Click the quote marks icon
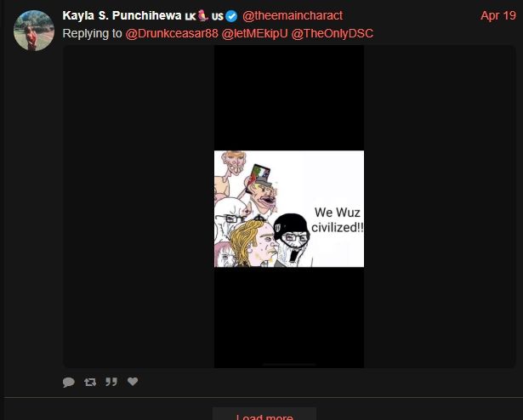Image resolution: width=523 pixels, height=420 pixels. pyautogui.click(x=111, y=382)
